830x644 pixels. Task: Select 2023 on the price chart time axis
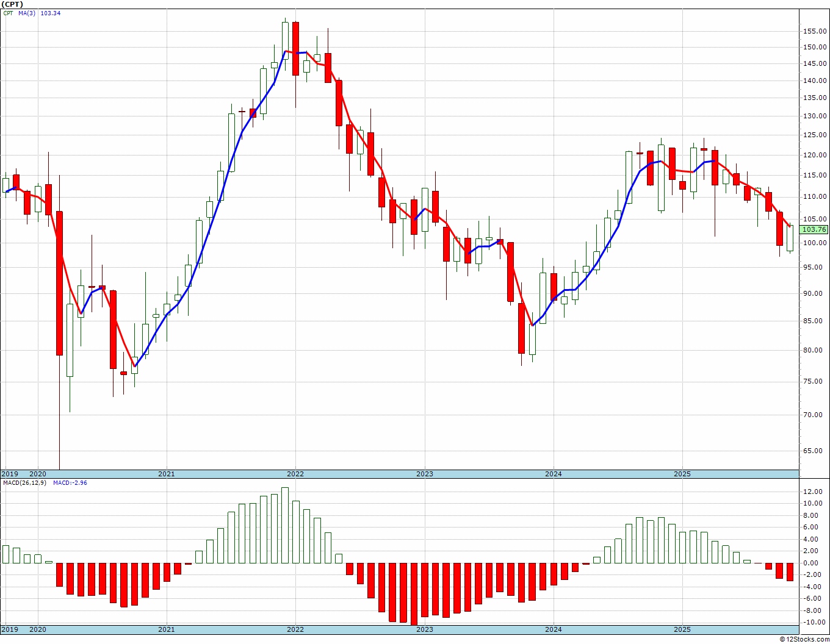[x=425, y=474]
